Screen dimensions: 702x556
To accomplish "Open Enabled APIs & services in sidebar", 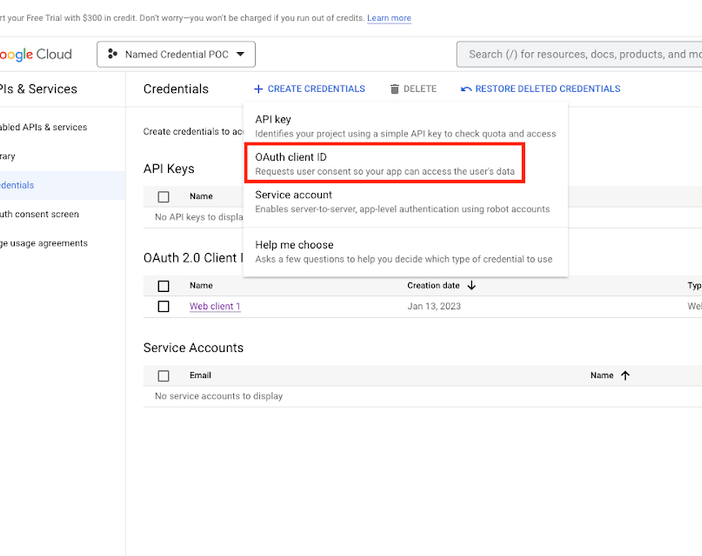I will point(43,127).
